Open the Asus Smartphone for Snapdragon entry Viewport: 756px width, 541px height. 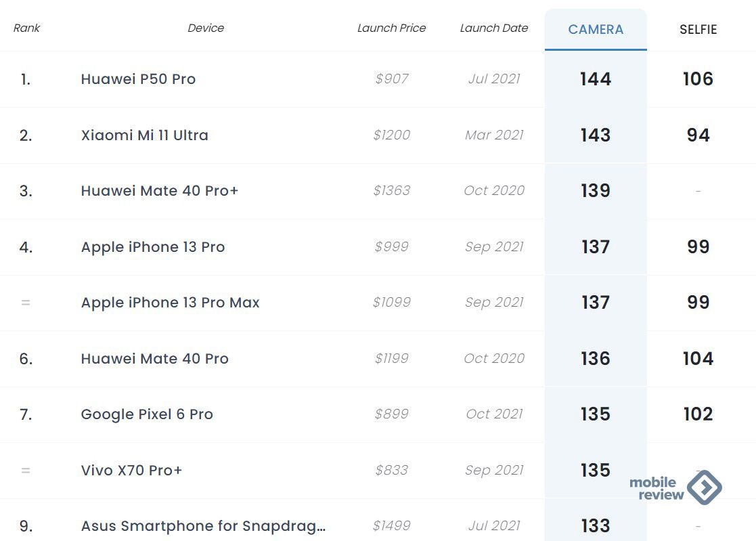click(203, 525)
